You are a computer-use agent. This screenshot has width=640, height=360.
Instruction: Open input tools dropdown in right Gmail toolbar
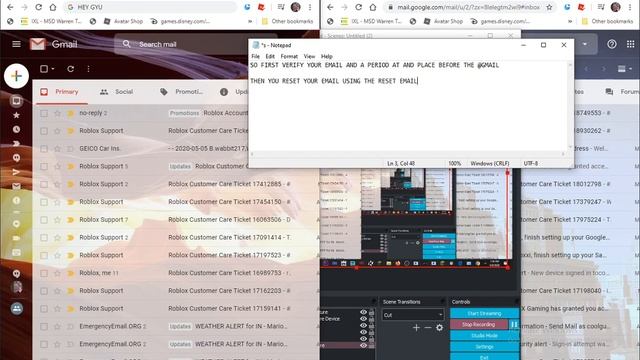[x=624, y=69]
